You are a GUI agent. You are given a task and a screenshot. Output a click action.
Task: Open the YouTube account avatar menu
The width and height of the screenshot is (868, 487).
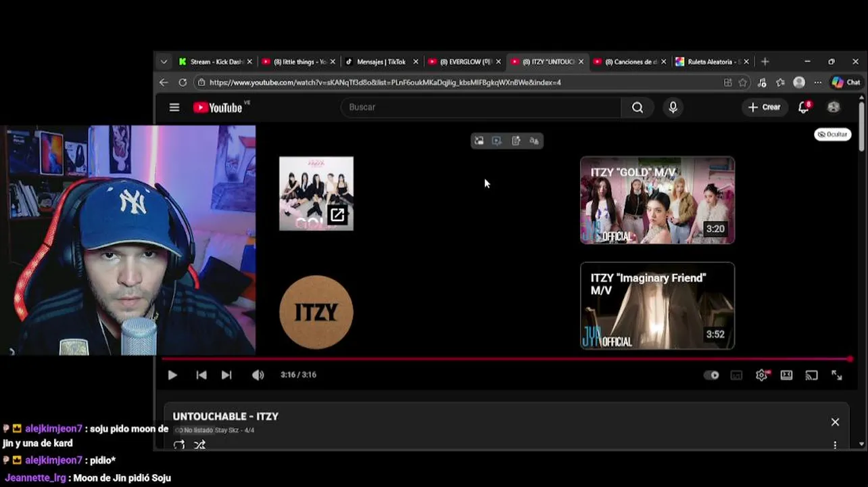tap(834, 108)
